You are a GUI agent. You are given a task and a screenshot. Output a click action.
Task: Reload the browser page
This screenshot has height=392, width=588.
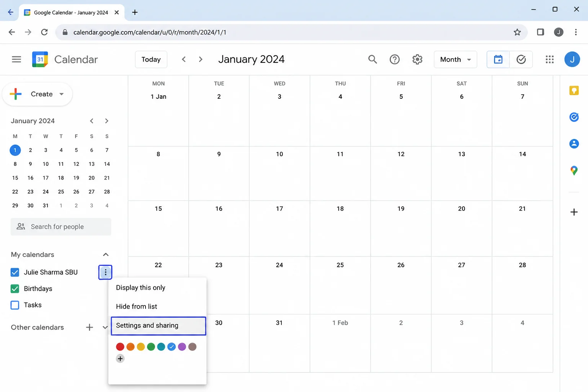click(44, 32)
